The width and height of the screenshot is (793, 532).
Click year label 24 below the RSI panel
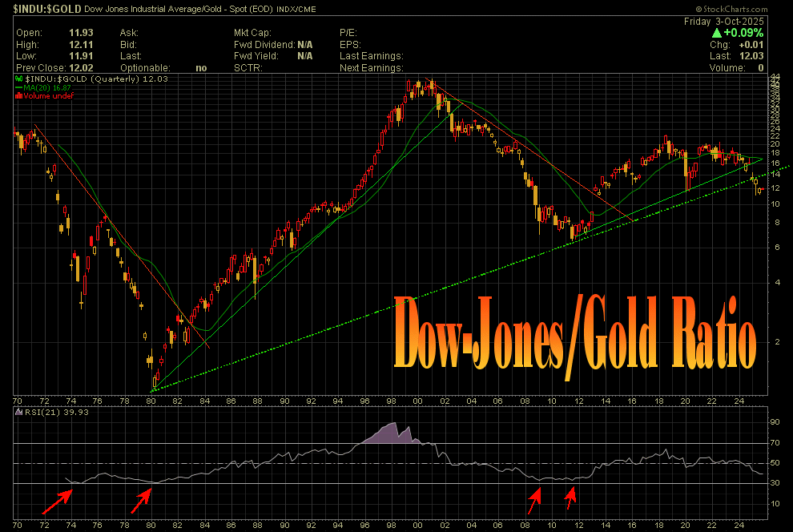point(739,525)
